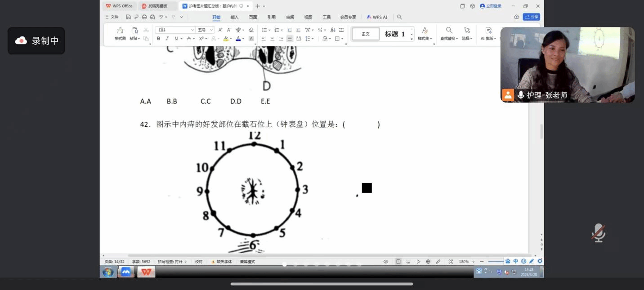The height and width of the screenshot is (290, 644).
Task: Click the italic formatting icon
Action: pos(167,39)
